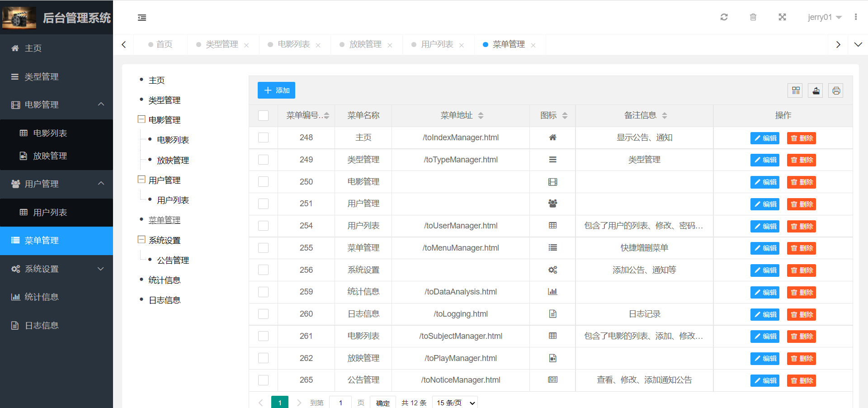Click the trash icon in top header
Screen dimensions: 868x408
point(753,17)
